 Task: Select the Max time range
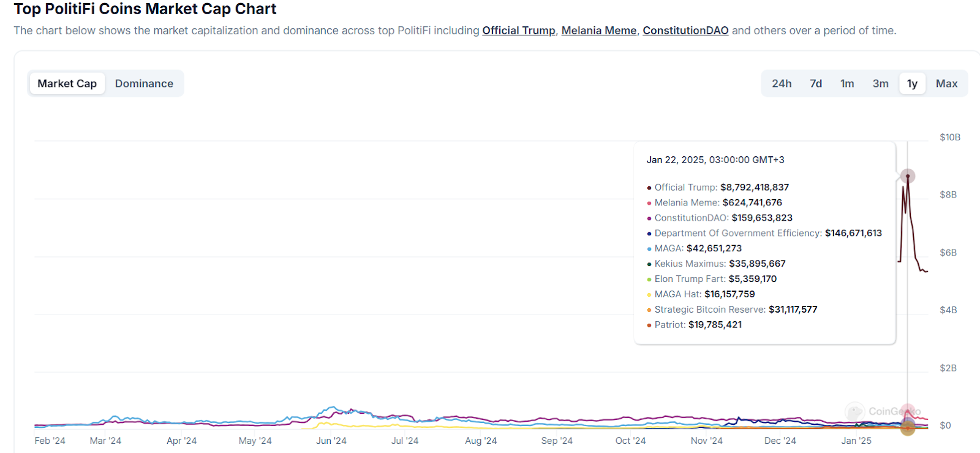946,83
